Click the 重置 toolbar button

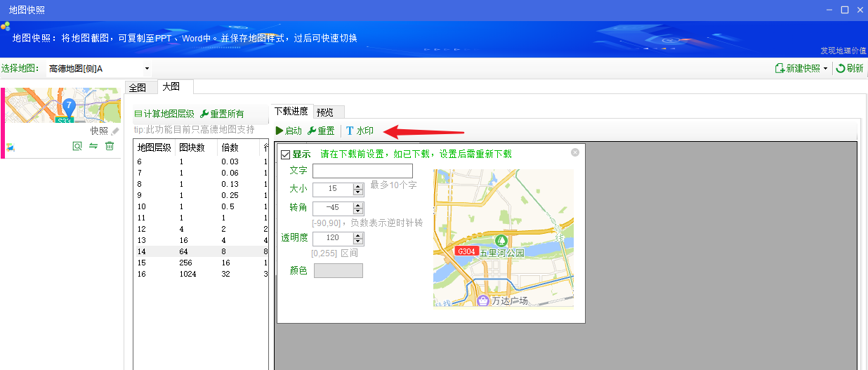[x=321, y=131]
